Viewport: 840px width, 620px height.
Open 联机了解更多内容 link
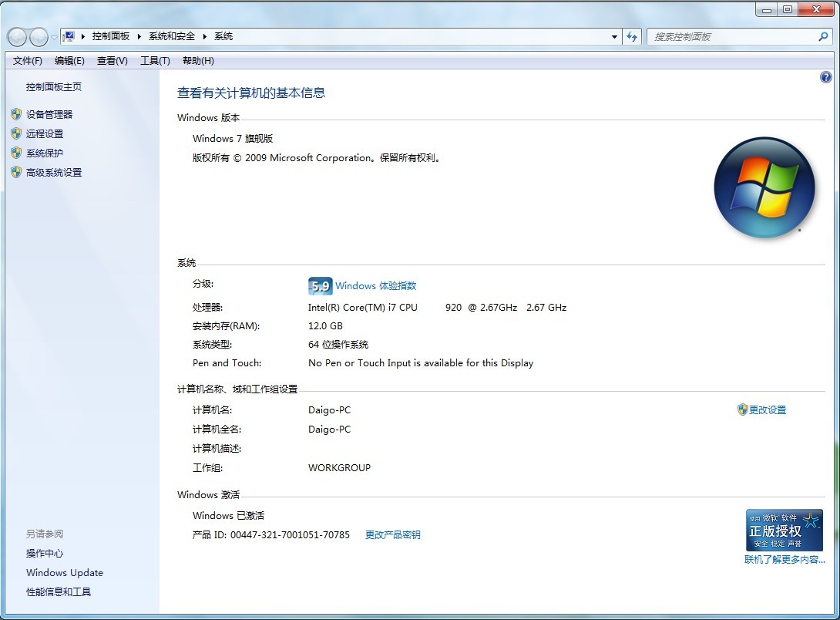(785, 559)
